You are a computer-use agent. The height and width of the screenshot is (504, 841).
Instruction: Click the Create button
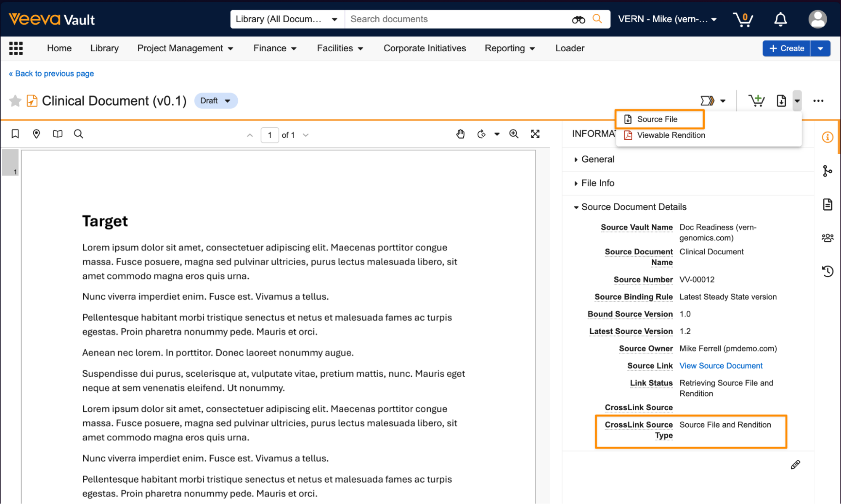pos(786,48)
